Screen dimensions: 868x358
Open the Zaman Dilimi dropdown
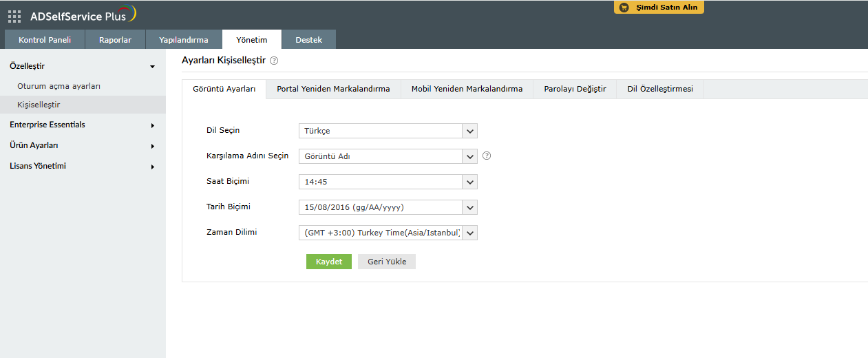[388, 233]
